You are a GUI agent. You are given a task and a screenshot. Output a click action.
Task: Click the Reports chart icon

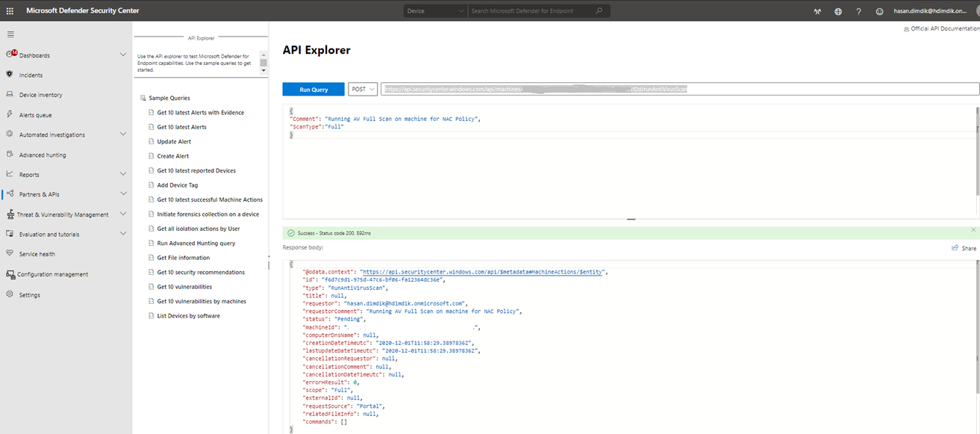click(x=10, y=174)
